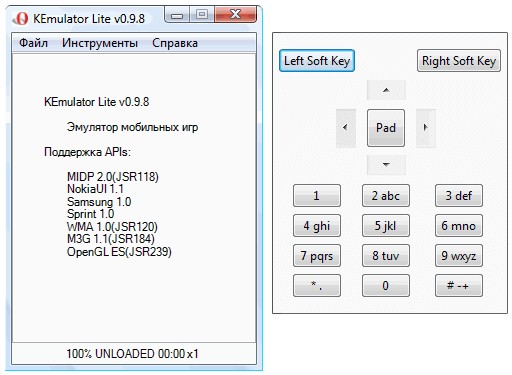Maximize the KEmulator Lite window

202,15
